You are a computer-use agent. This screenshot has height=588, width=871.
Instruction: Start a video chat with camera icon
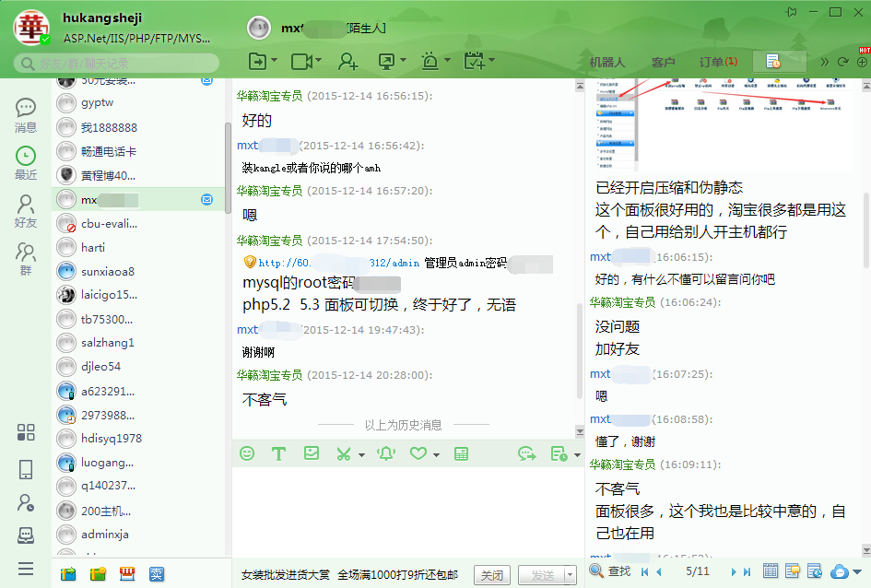click(301, 61)
